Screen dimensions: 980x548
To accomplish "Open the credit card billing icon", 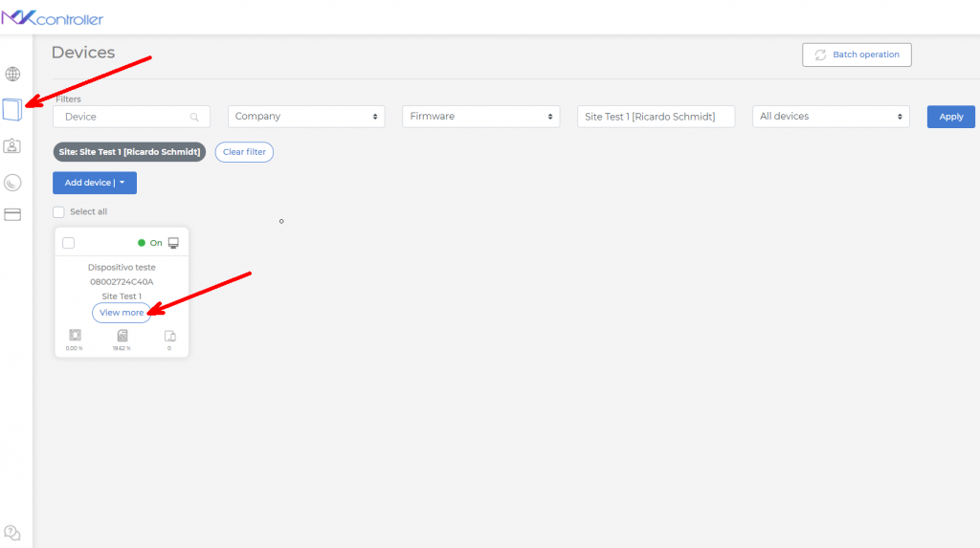I will [12, 215].
